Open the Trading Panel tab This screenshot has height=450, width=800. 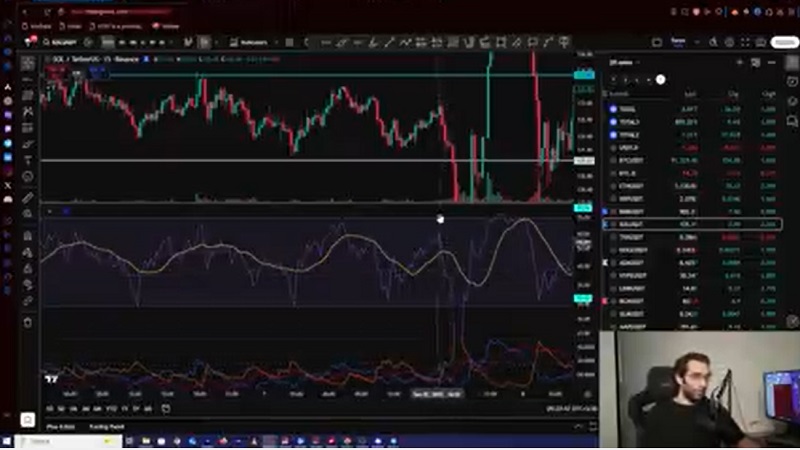pyautogui.click(x=106, y=426)
